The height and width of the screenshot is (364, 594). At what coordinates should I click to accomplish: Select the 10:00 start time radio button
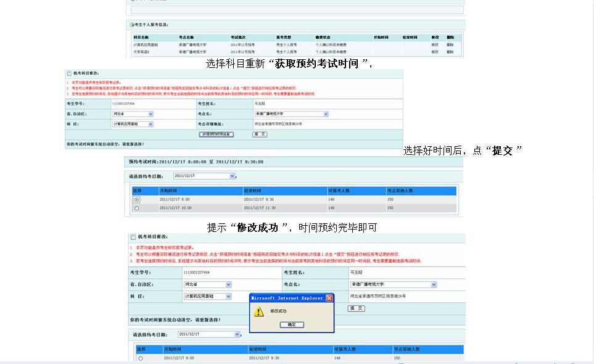point(137,208)
